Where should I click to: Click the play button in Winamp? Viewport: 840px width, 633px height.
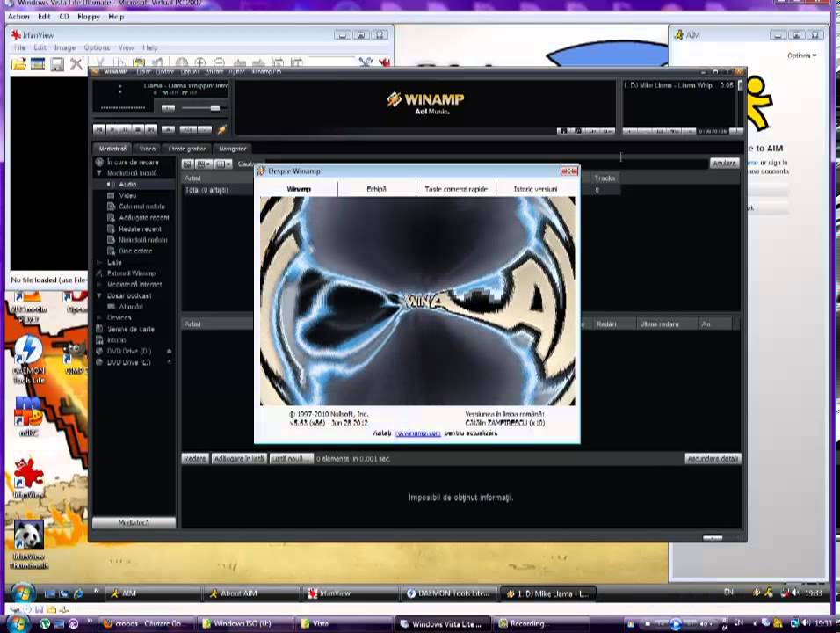(112, 129)
